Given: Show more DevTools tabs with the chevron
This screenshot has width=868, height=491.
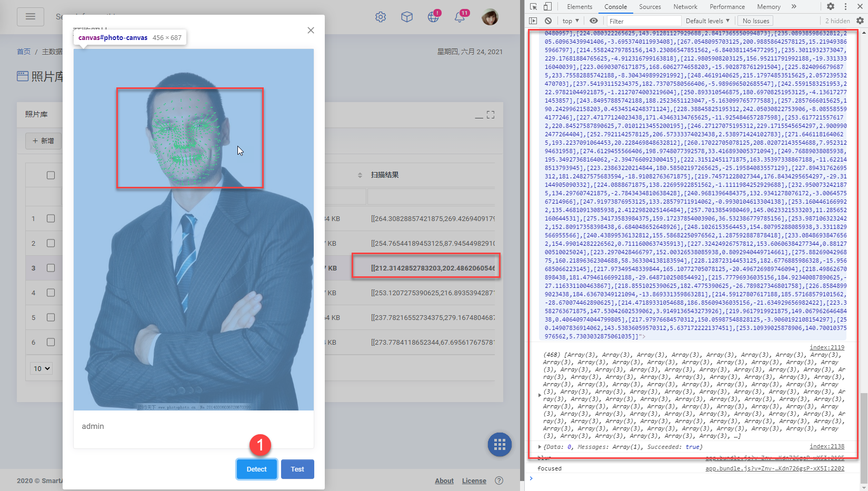Looking at the screenshot, I should [x=794, y=6].
